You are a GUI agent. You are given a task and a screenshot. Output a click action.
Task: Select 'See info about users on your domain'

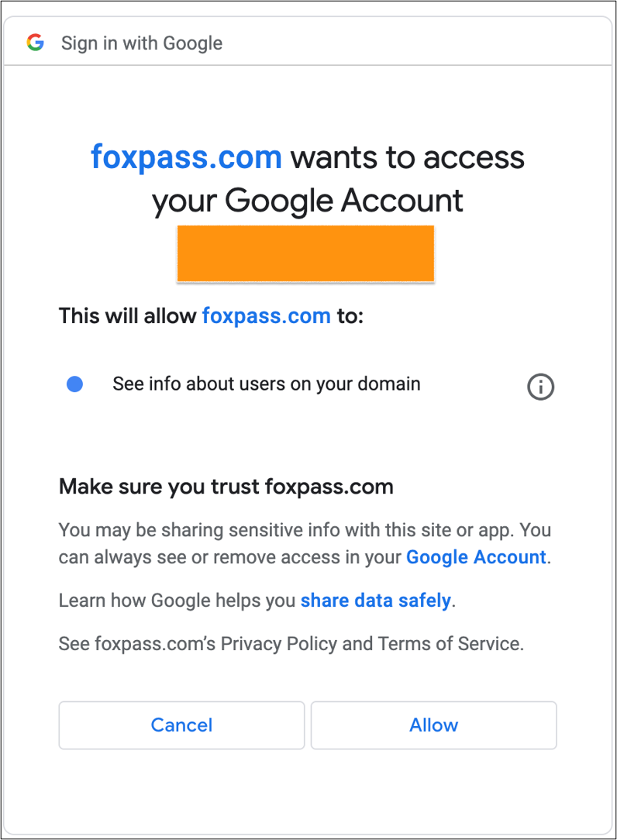coord(267,384)
